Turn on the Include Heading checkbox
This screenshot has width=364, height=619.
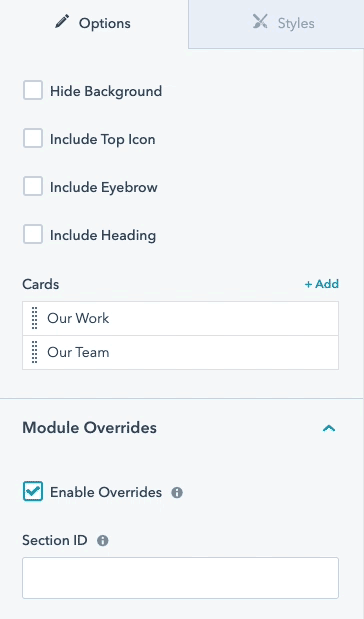33,234
